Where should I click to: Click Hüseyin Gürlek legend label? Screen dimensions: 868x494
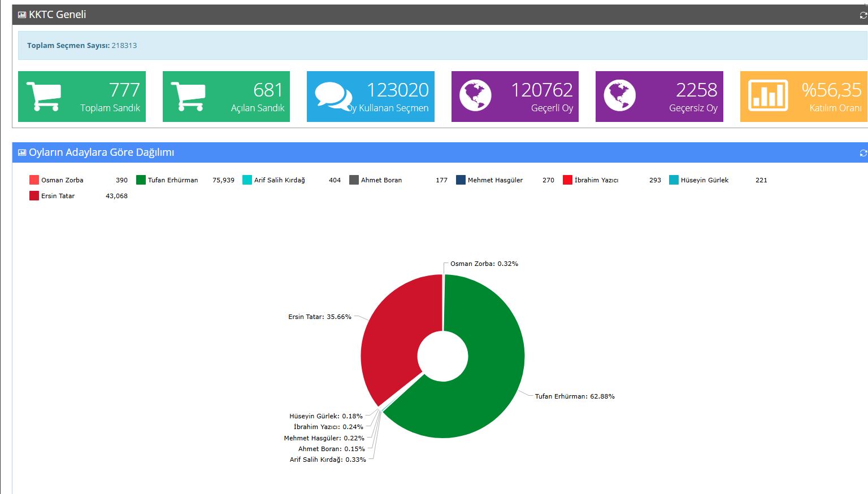click(x=704, y=180)
